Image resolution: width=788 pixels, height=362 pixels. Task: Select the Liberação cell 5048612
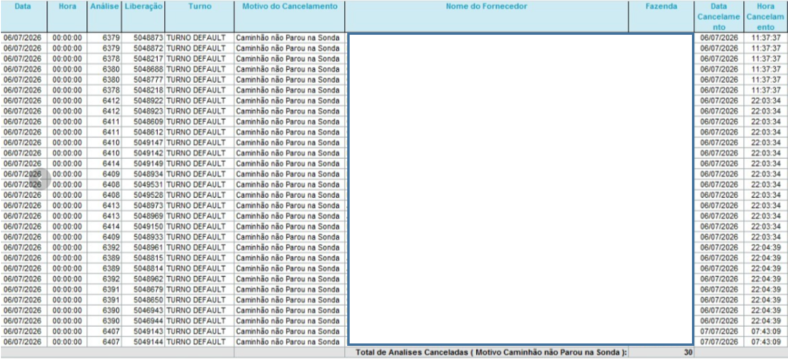[143, 132]
